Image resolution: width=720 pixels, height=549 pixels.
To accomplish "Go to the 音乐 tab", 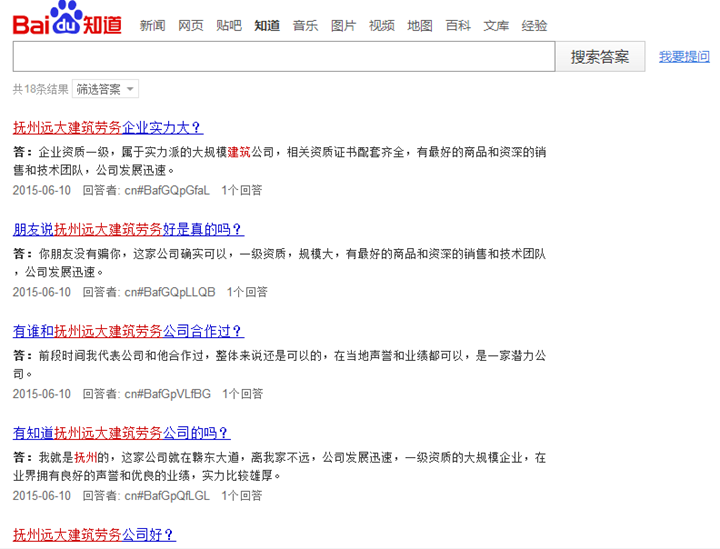I will pos(305,26).
